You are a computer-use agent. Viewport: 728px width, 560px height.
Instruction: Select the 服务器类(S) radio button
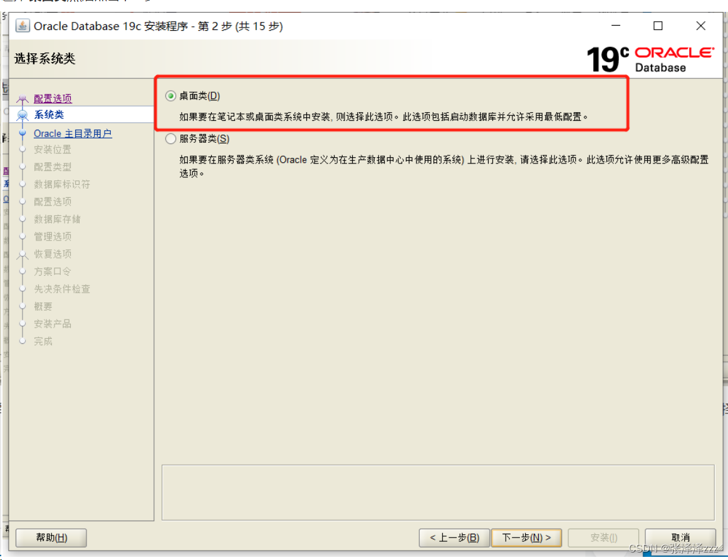(x=171, y=139)
